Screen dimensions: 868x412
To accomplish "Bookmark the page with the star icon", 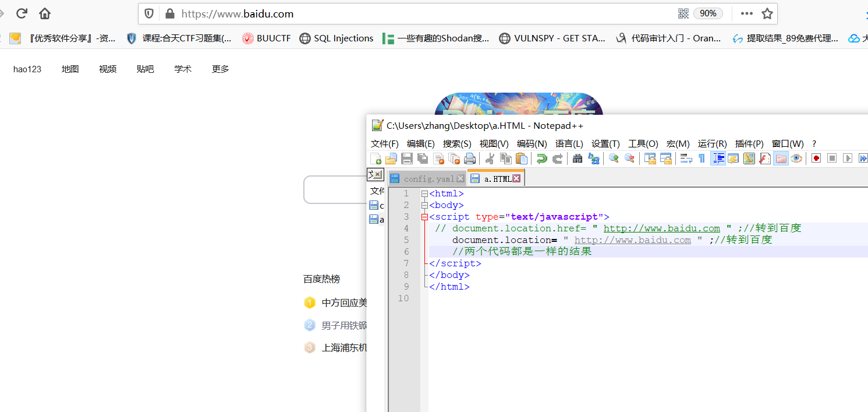I will pos(767,13).
